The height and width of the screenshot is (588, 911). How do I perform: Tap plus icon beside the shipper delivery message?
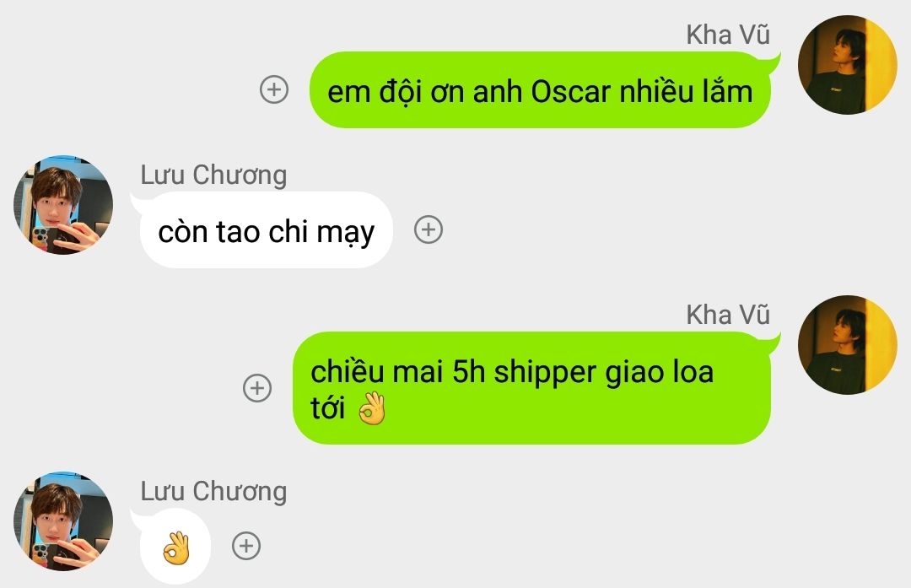[x=256, y=387]
